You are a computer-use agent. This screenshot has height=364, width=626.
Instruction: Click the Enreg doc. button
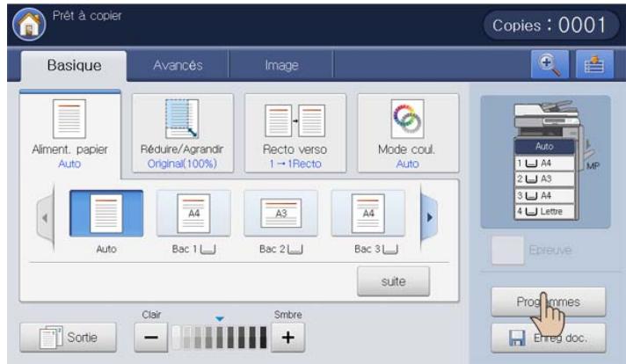[548, 337]
